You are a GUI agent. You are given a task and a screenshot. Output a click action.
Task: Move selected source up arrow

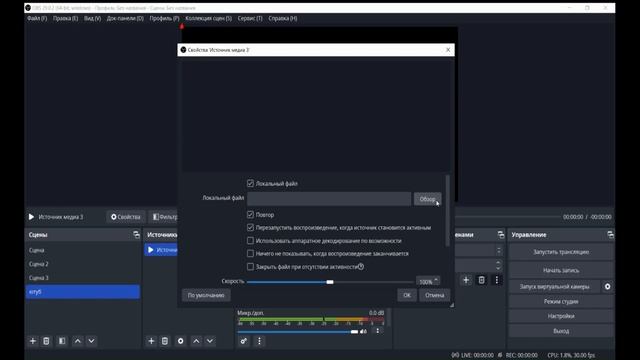pos(196,341)
